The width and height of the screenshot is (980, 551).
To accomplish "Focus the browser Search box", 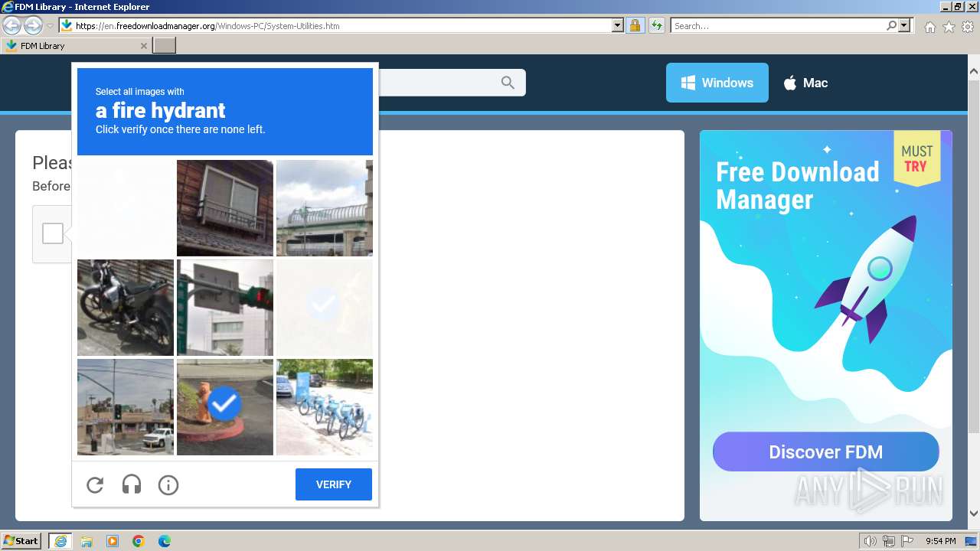I will (x=779, y=25).
